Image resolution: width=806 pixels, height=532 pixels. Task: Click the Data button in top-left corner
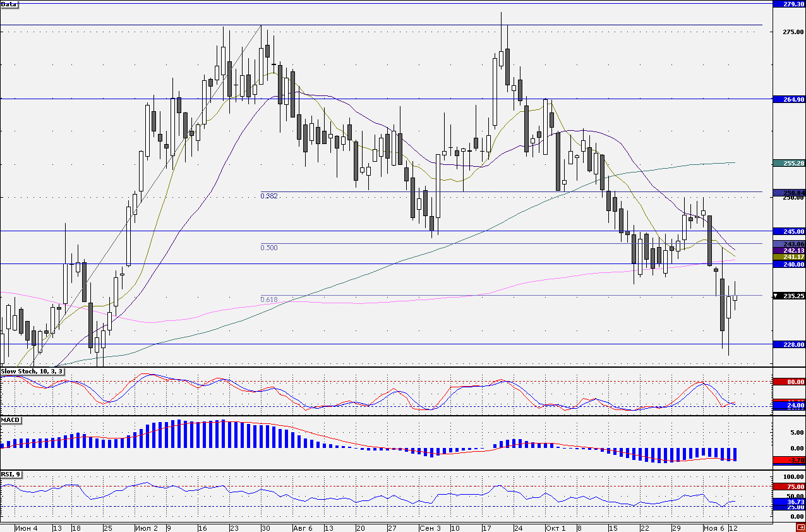click(9, 4)
